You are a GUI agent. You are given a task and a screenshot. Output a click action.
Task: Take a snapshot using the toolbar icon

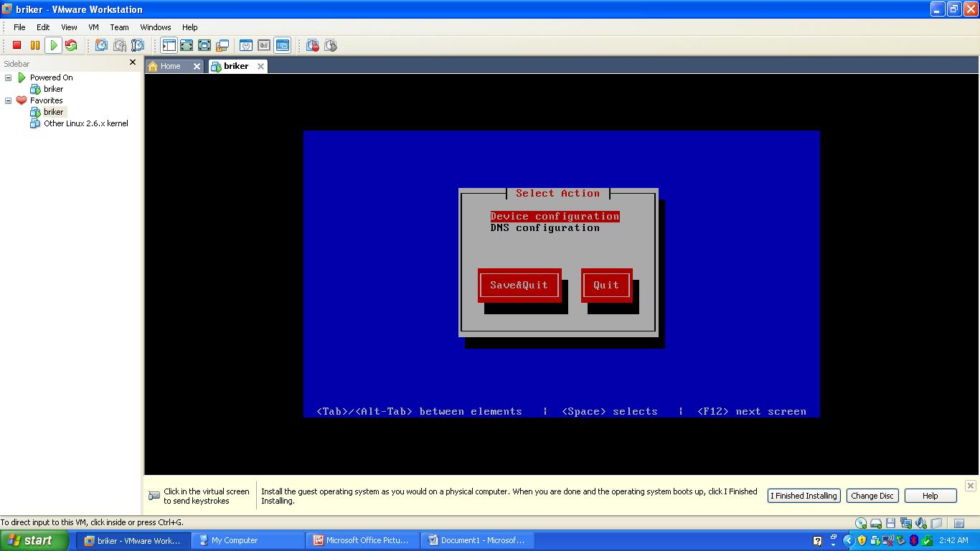tap(101, 45)
